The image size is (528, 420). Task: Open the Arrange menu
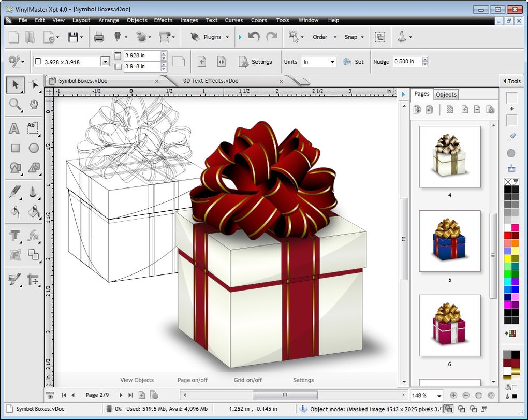[109, 20]
